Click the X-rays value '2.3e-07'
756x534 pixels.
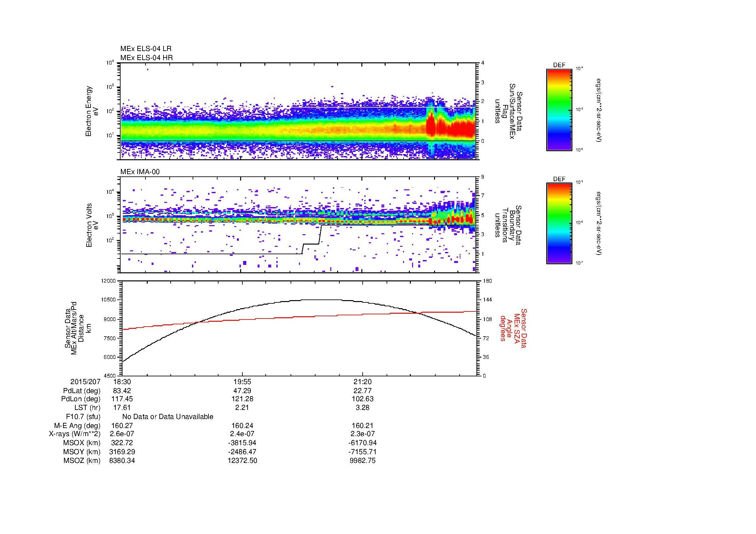pyautogui.click(x=362, y=434)
